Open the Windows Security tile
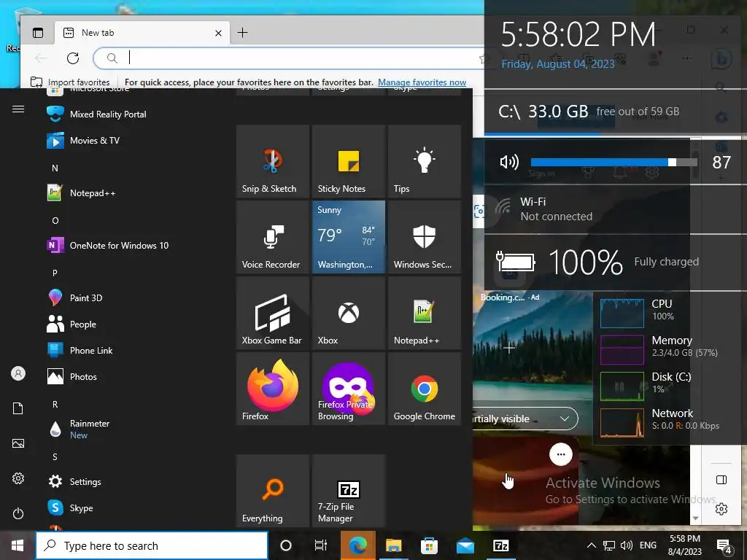Image resolution: width=747 pixels, height=560 pixels. [x=424, y=237]
